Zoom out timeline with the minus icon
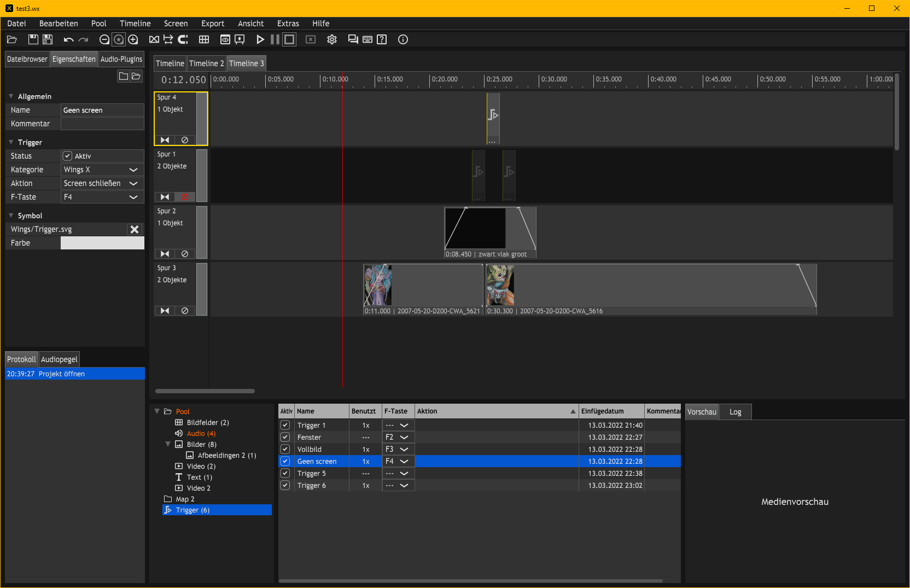The image size is (910, 588). [104, 39]
